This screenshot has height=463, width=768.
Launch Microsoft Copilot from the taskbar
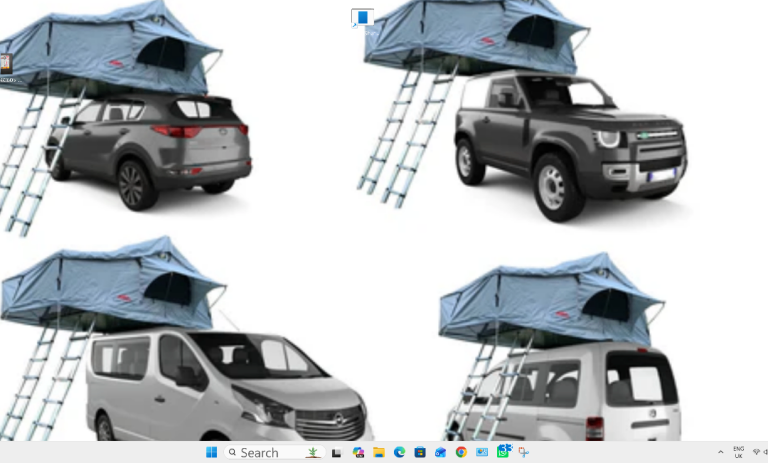(x=358, y=452)
